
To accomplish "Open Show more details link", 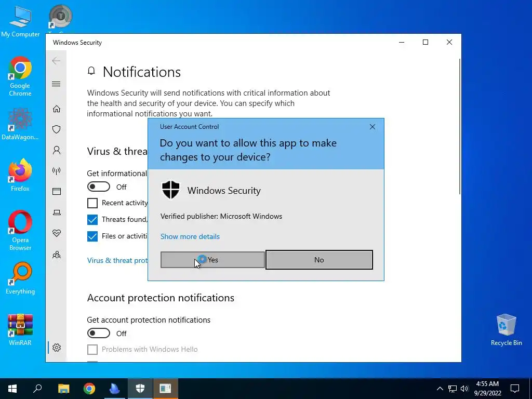I will [x=190, y=236].
